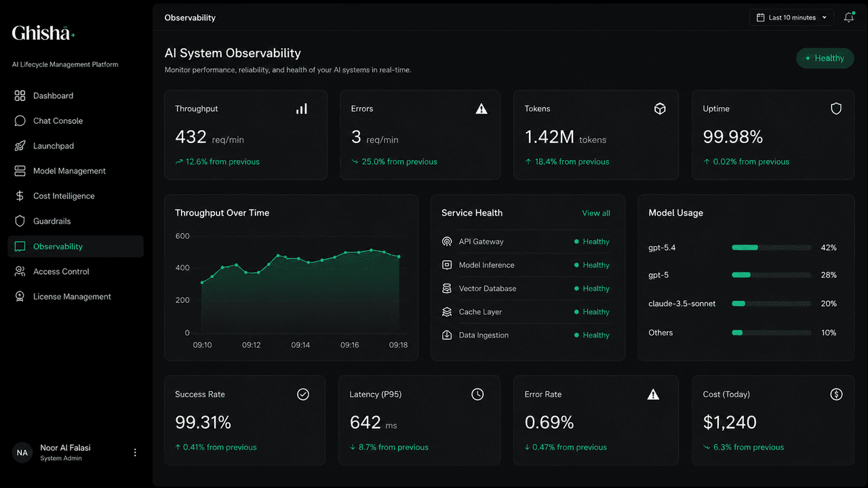Click the claude-3.5-sonnet usage bar
Screen dimensions: 868x488
pos(771,304)
